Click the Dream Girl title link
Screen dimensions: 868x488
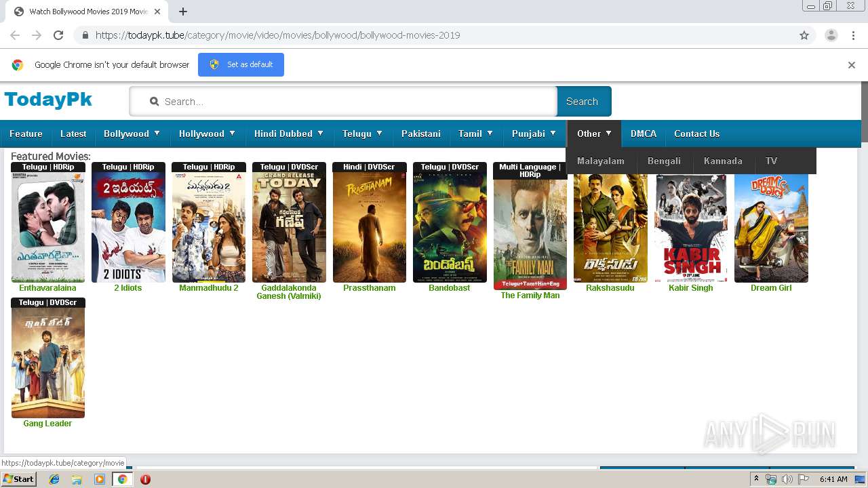coord(771,288)
